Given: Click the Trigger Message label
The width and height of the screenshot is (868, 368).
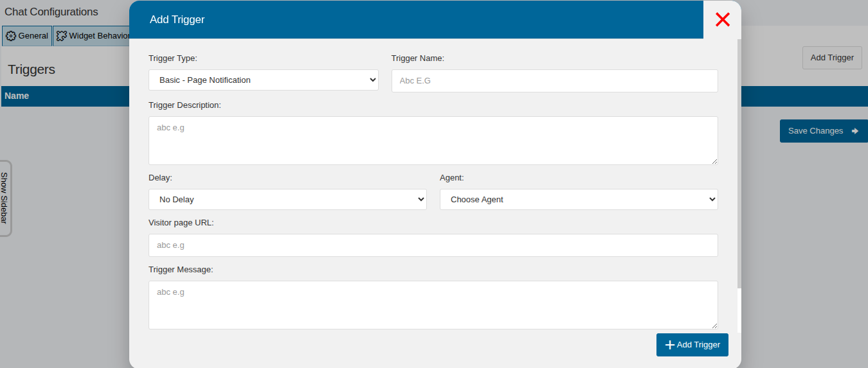Looking at the screenshot, I should tap(181, 269).
